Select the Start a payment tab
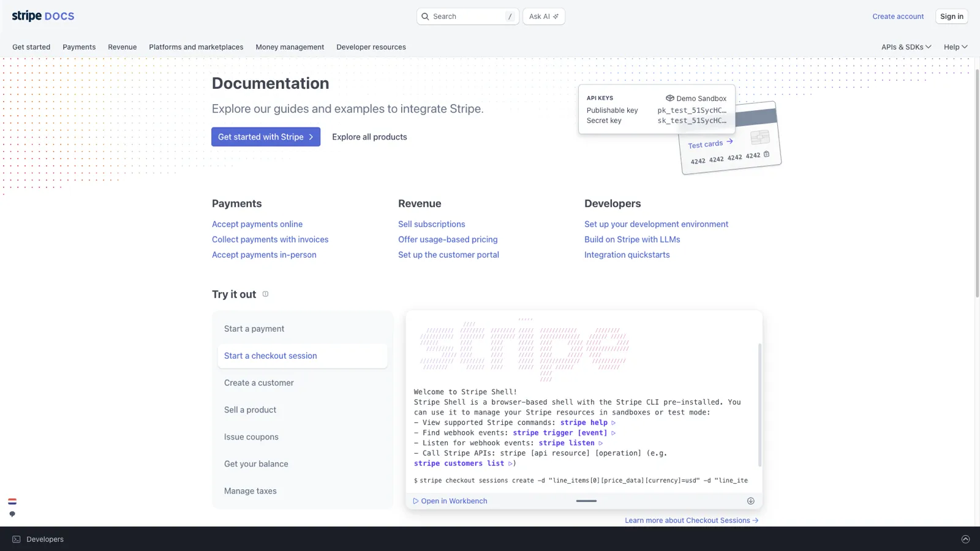The width and height of the screenshot is (980, 551). (303, 329)
